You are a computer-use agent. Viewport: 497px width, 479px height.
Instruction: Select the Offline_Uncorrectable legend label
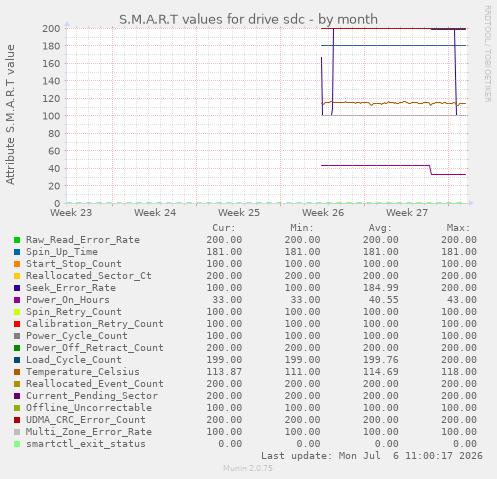(x=89, y=408)
